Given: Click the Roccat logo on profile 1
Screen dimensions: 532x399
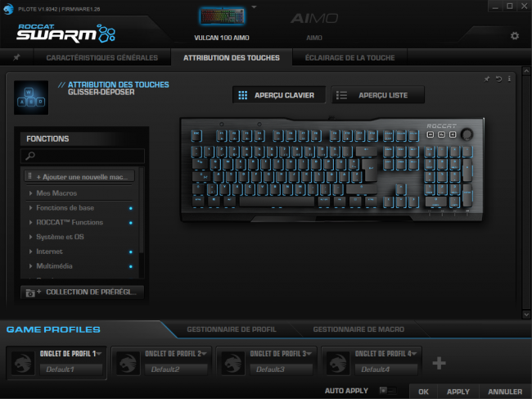Looking at the screenshot, I should click(x=23, y=363).
